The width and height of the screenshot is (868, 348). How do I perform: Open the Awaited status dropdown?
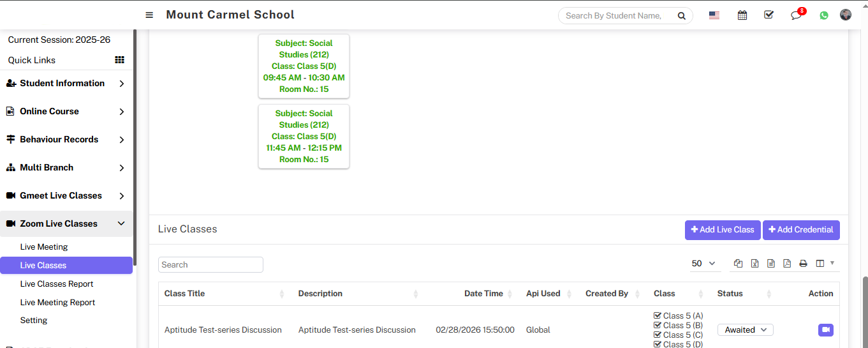(x=745, y=329)
